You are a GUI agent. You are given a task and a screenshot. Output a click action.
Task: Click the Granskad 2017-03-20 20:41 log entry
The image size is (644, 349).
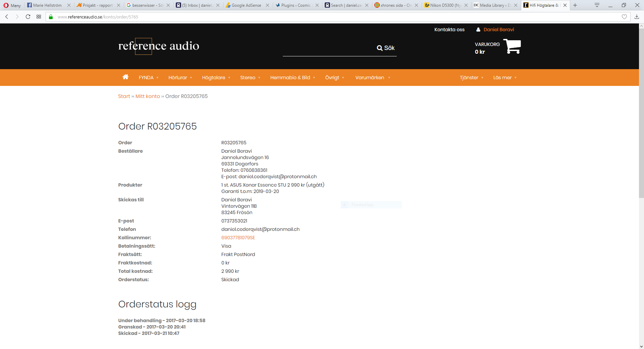point(152,327)
